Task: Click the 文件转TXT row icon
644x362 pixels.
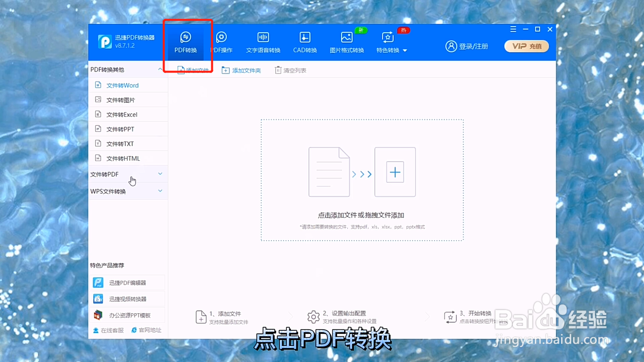Action: pos(98,143)
